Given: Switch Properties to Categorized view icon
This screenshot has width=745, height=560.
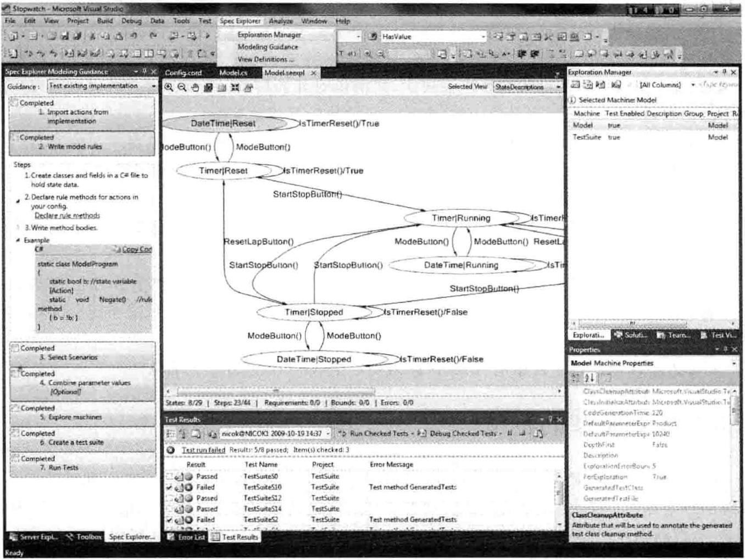Looking at the screenshot, I should [x=576, y=378].
